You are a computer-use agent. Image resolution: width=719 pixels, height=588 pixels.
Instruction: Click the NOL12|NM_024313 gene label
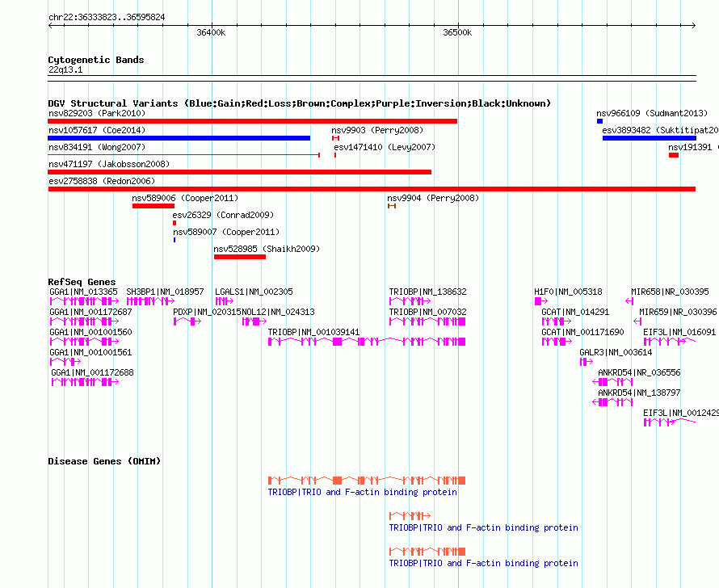click(x=279, y=312)
